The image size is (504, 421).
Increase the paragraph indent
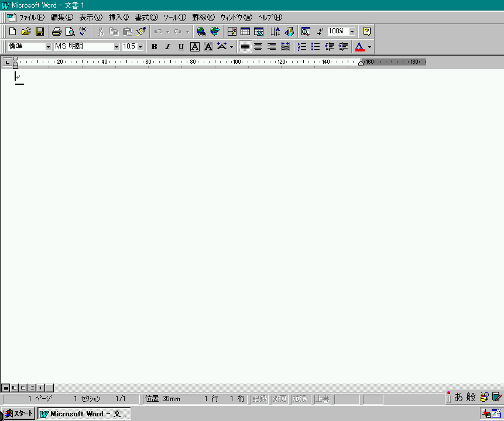[343, 47]
